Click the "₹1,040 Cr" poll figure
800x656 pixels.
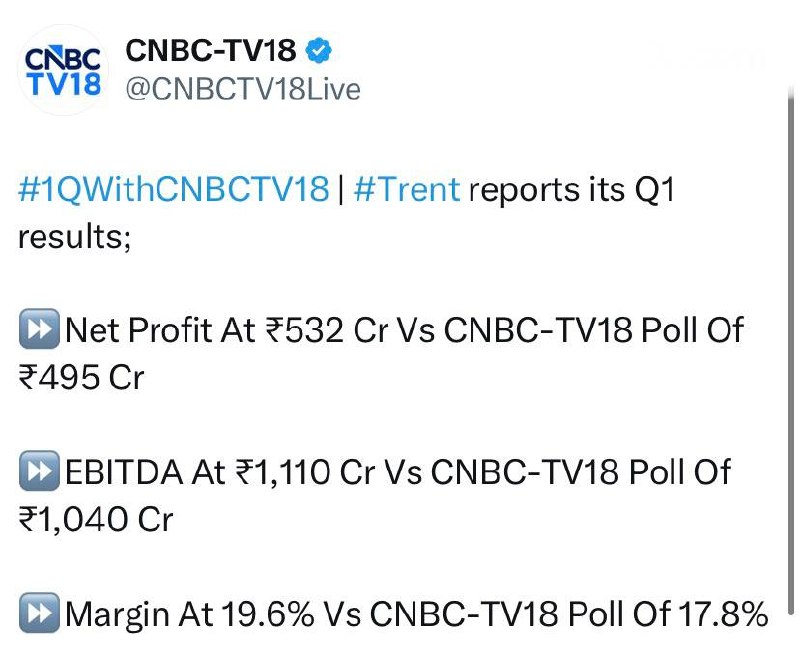pos(96,520)
